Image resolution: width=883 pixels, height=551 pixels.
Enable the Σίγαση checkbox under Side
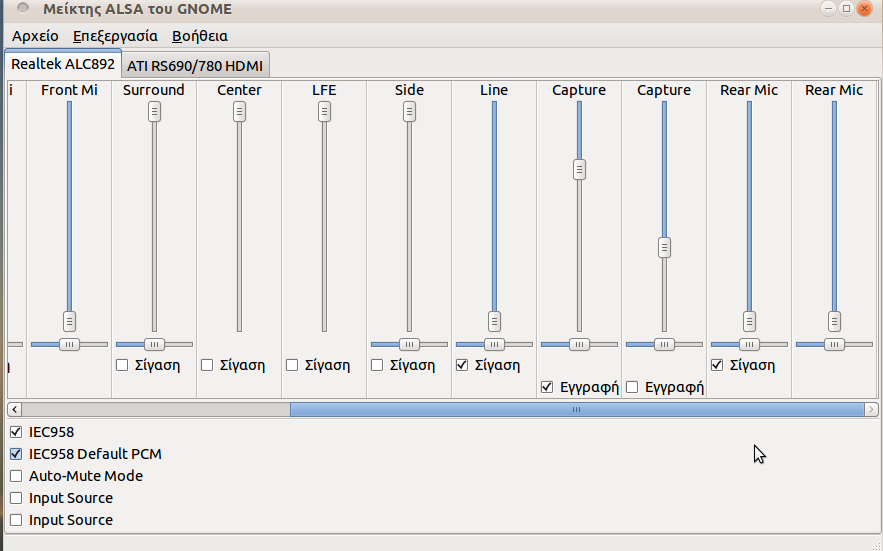[x=377, y=365]
